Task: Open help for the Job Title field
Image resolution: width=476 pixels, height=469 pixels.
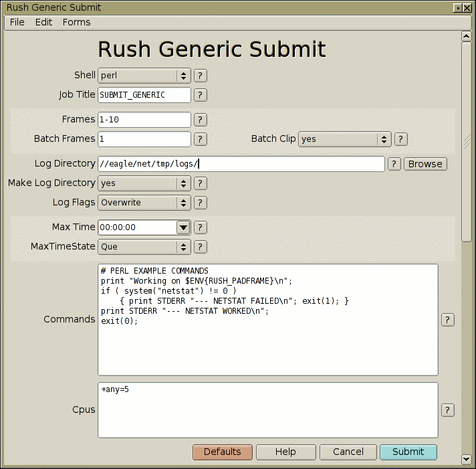Action: [x=201, y=95]
